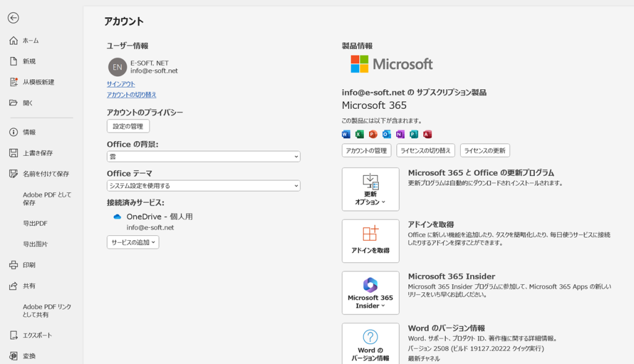This screenshot has width=634, height=364.
Task: Click the floppy disk icon for 上書き保存
Action: (x=14, y=153)
